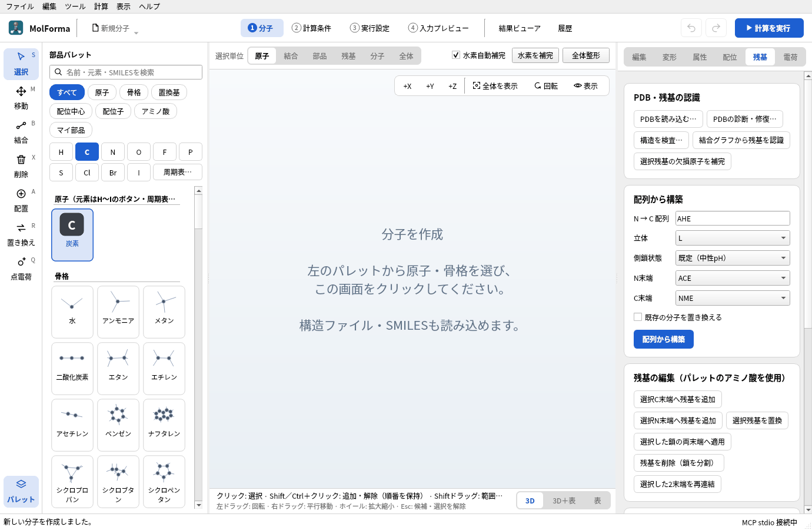Insert the ベンゼン skeleton thumbnail

(x=118, y=425)
